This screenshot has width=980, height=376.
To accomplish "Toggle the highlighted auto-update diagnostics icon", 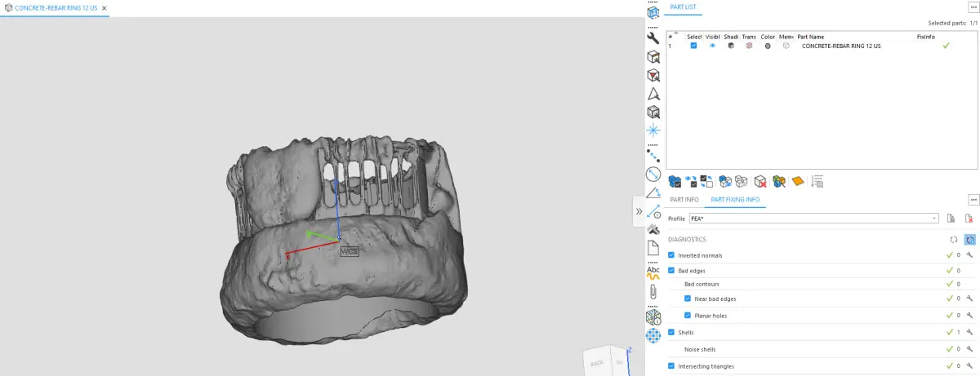I will 969,240.
